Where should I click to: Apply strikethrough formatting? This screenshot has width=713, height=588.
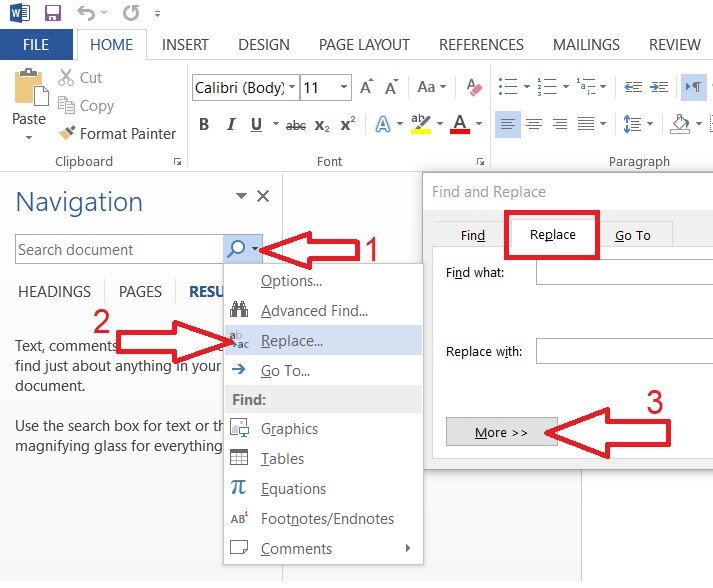click(296, 125)
